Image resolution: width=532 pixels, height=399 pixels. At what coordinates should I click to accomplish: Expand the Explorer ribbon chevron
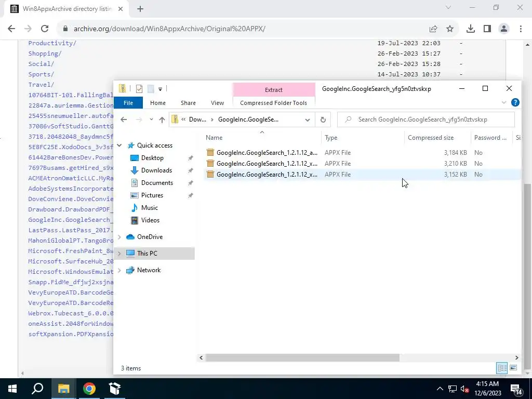tap(504, 102)
